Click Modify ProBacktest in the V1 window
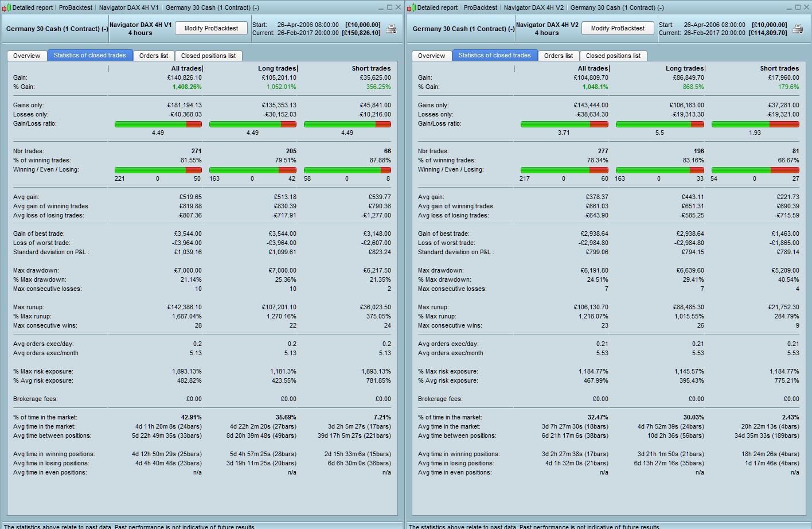 point(211,28)
